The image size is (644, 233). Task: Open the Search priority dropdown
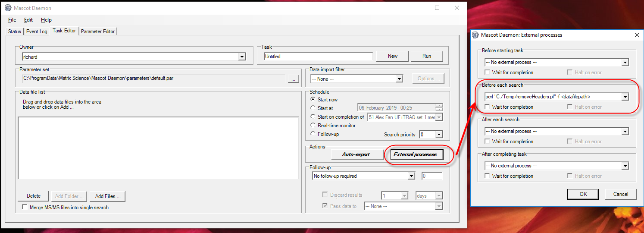pyautogui.click(x=439, y=135)
